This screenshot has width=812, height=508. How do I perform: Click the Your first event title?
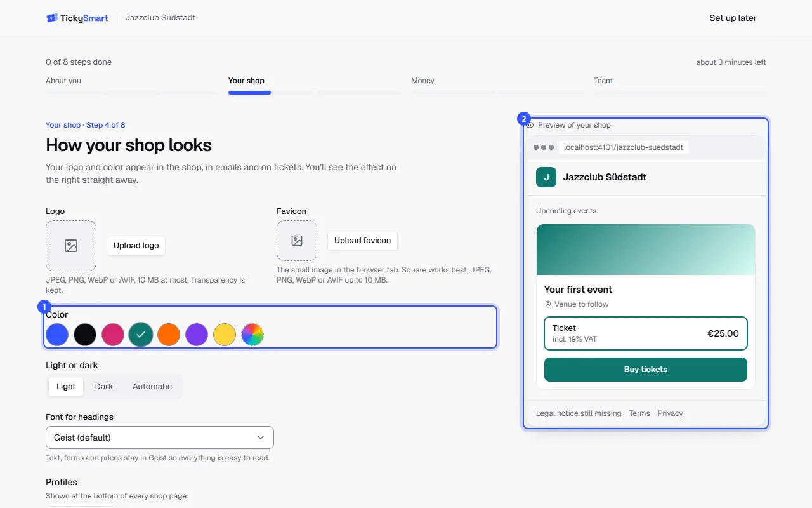tap(578, 290)
